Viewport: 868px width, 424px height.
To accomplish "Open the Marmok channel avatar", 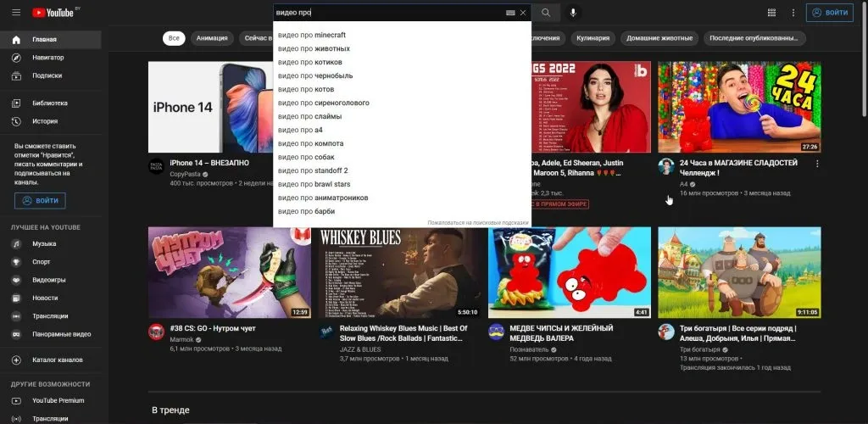I will click(x=156, y=332).
